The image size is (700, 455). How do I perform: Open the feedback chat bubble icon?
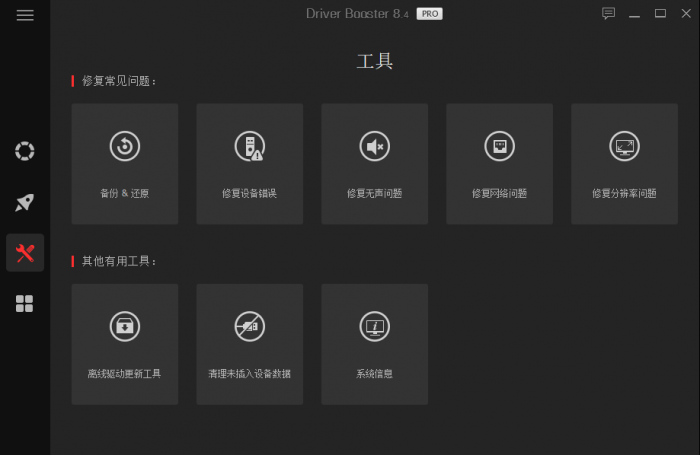click(x=609, y=14)
